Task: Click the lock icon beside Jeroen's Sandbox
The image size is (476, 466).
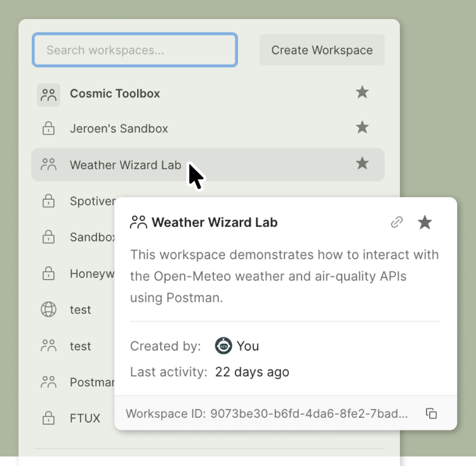Action: [x=48, y=129]
